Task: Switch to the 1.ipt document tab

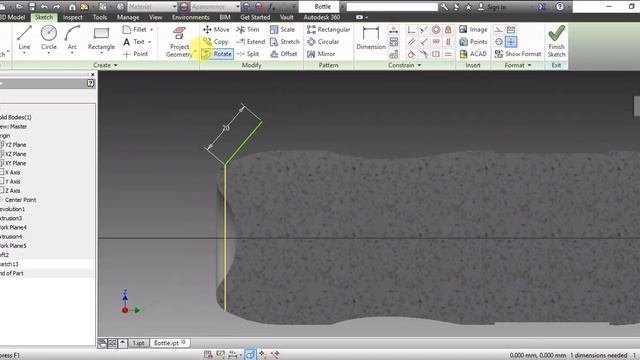Action: (138, 343)
